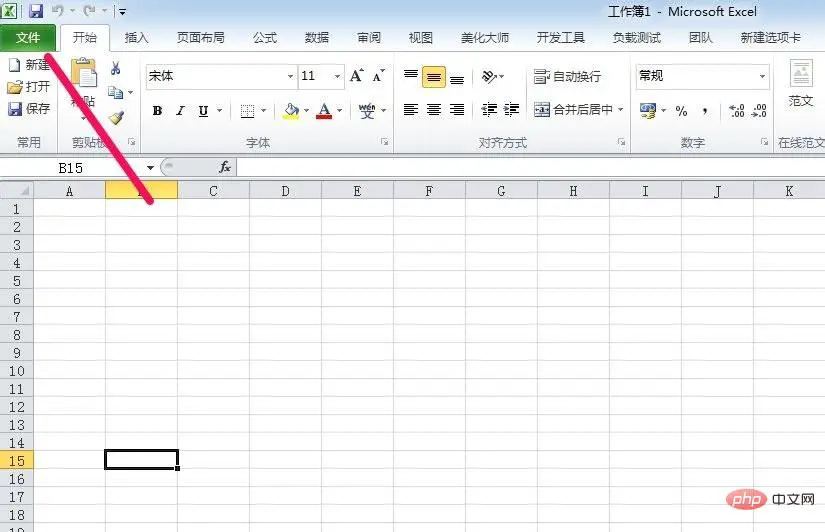
Task: Toggle Bottom Align
Action: pos(457,78)
